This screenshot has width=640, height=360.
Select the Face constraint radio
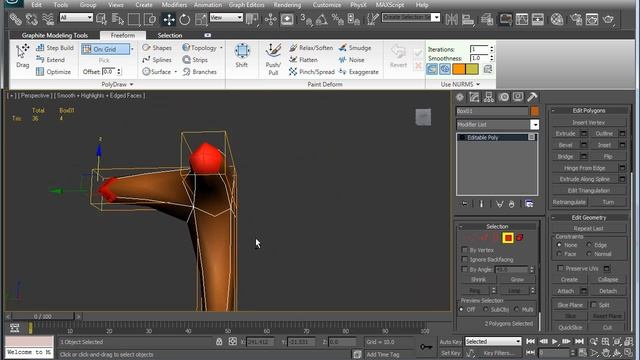pos(559,254)
